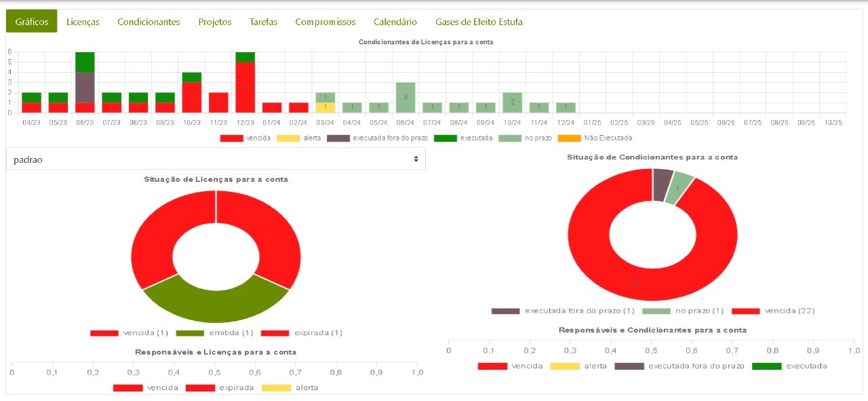
Task: Open the Licenças tab
Action: pos(83,22)
